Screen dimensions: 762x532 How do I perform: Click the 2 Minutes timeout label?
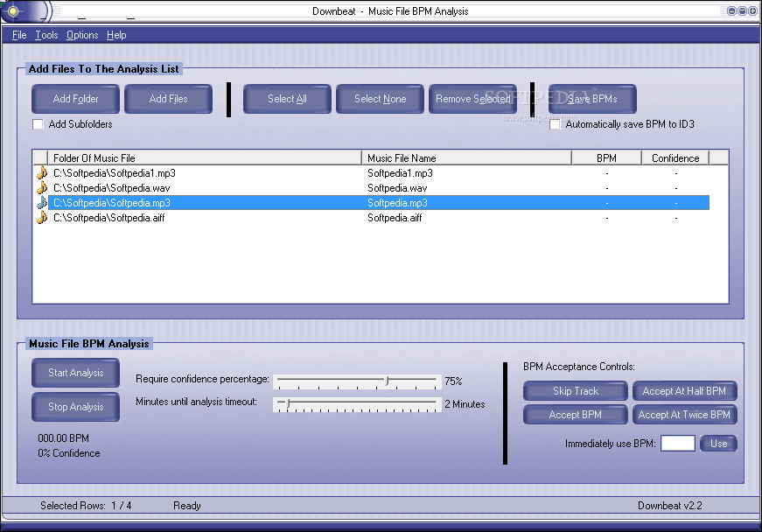click(x=465, y=404)
